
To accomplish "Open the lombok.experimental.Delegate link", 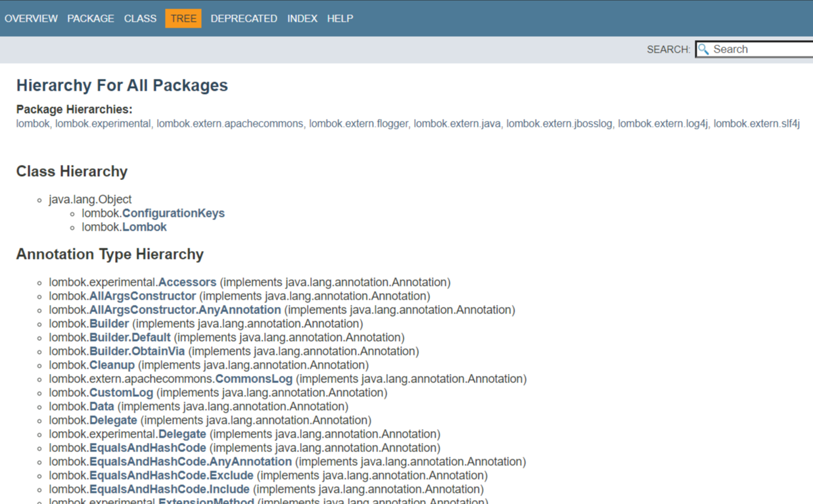I will [182, 434].
